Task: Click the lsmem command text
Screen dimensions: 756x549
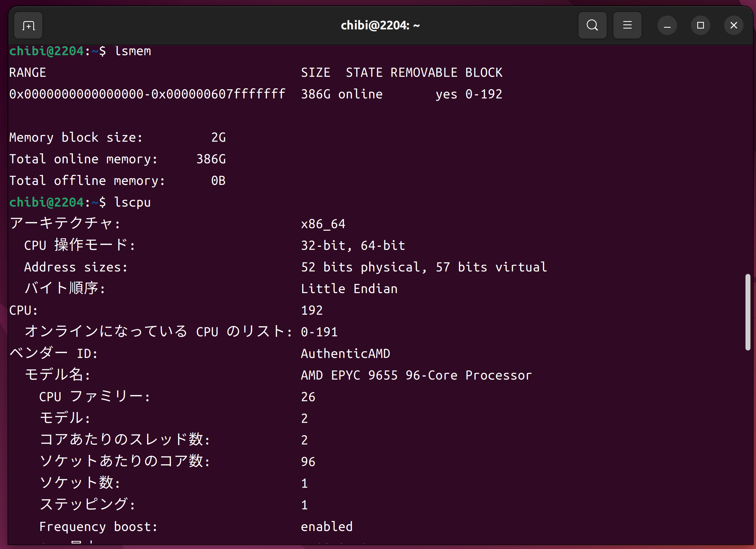Action: [133, 51]
